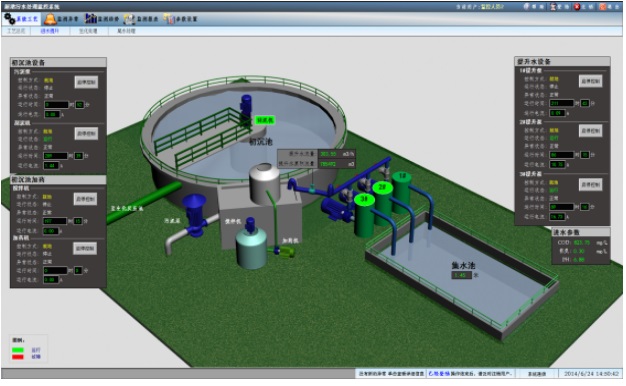The width and height of the screenshot is (626, 386).
Task: Click the green running legend swatch
Action: coord(18,350)
